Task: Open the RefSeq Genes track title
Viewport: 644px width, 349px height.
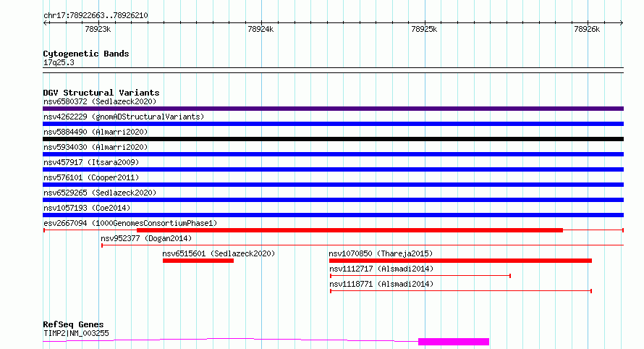Action: tap(73, 324)
